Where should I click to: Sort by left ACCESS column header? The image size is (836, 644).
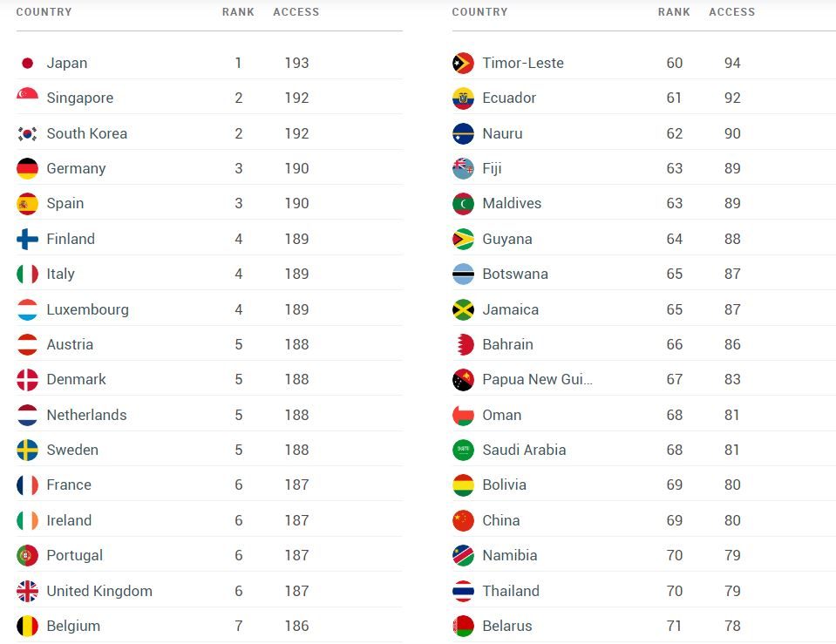296,12
